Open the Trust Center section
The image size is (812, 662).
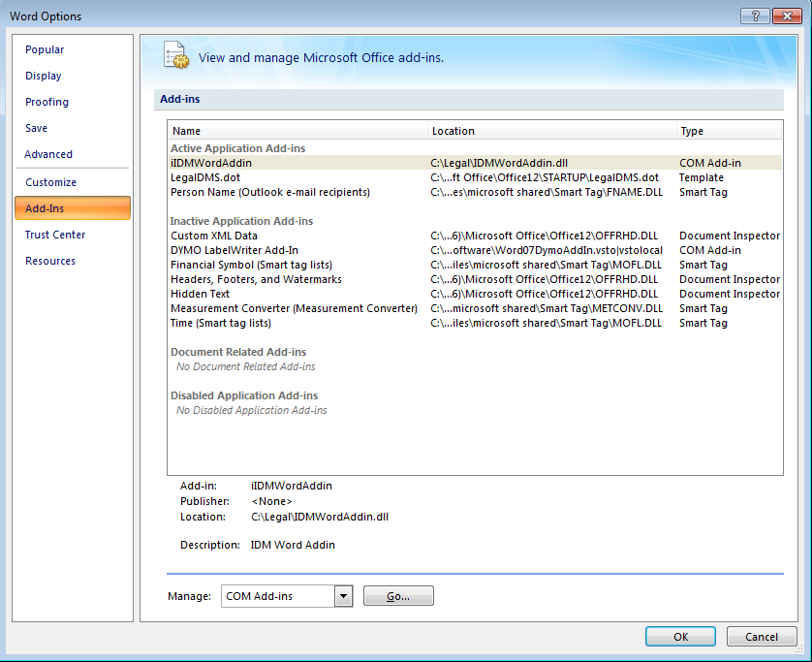click(x=55, y=235)
